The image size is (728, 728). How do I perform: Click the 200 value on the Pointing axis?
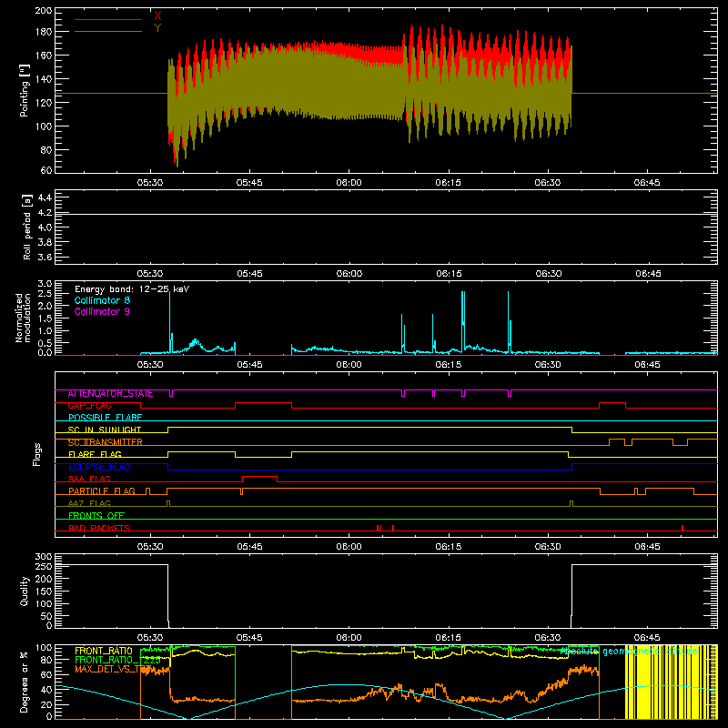pyautogui.click(x=43, y=10)
